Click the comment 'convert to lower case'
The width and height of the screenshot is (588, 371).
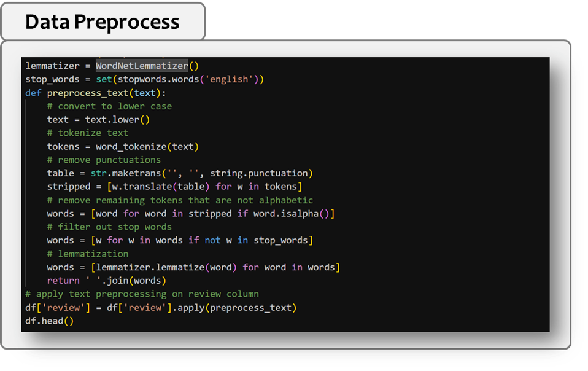[109, 106]
